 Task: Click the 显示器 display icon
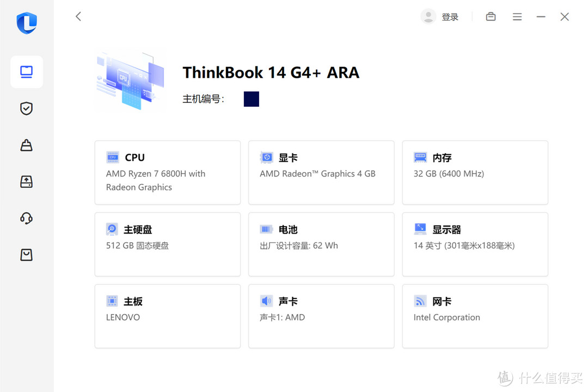420,229
